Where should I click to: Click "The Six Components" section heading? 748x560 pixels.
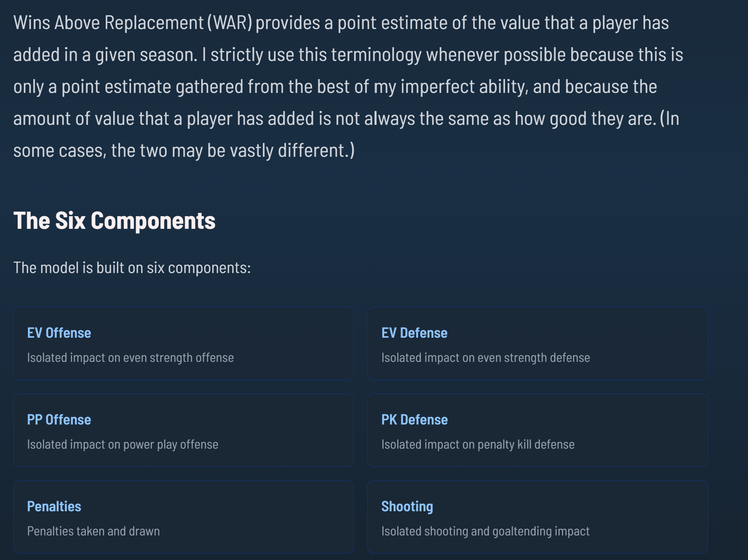point(114,221)
